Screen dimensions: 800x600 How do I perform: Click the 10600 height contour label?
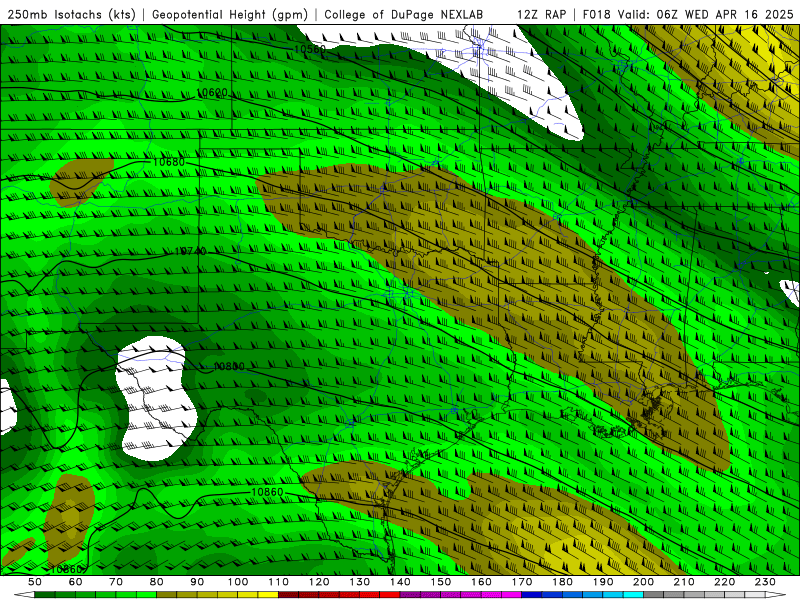click(x=212, y=92)
